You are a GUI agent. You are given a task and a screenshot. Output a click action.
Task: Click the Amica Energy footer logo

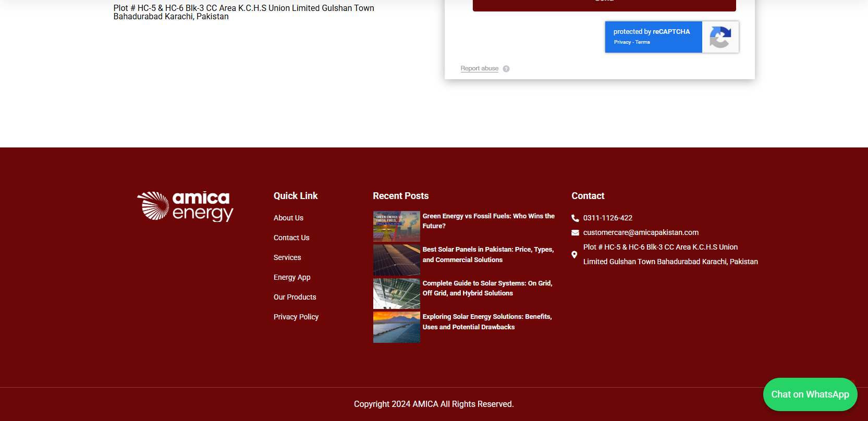[x=185, y=206]
